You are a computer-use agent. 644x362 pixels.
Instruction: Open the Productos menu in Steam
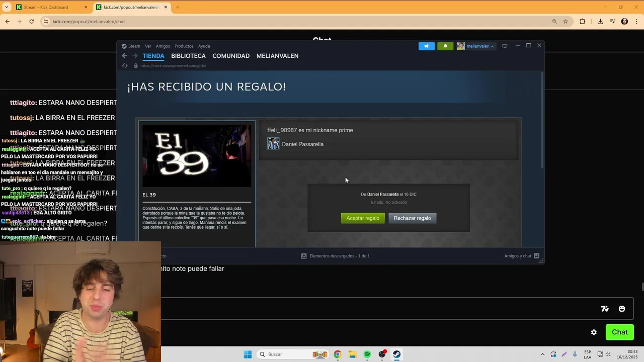184,46
